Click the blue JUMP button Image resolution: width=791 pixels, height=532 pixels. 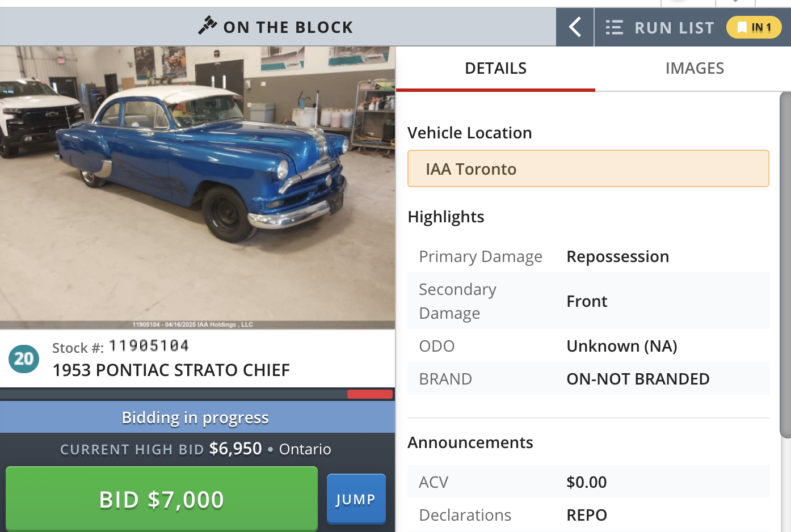356,499
